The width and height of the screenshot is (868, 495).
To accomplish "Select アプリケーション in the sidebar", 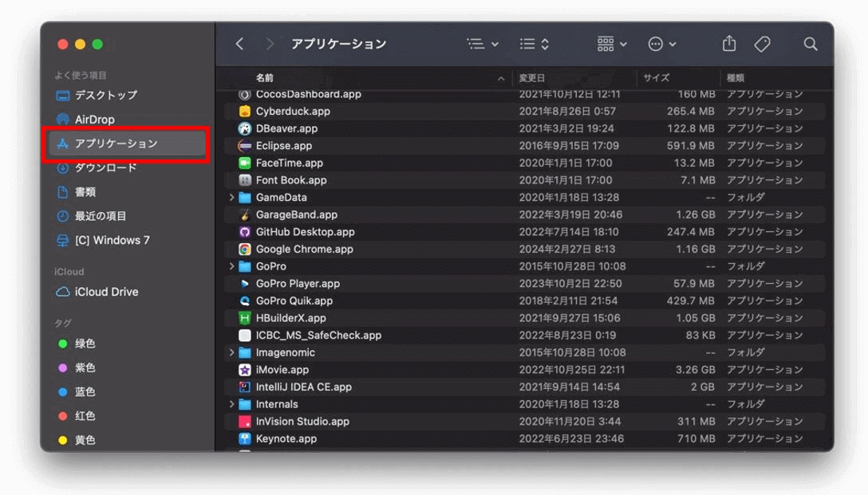I will (x=127, y=143).
